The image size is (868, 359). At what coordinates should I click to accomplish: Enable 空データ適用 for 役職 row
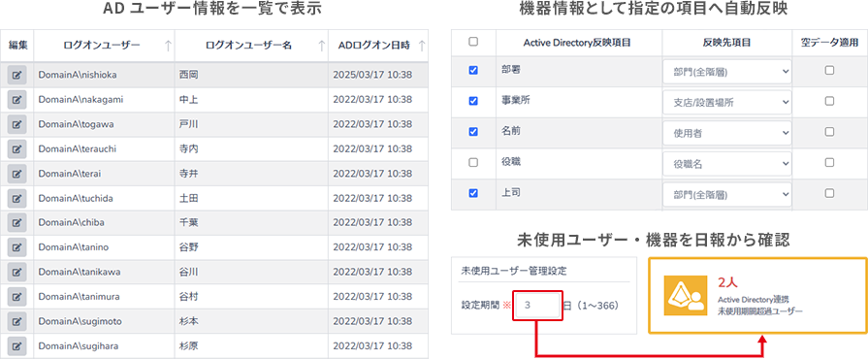tap(829, 163)
